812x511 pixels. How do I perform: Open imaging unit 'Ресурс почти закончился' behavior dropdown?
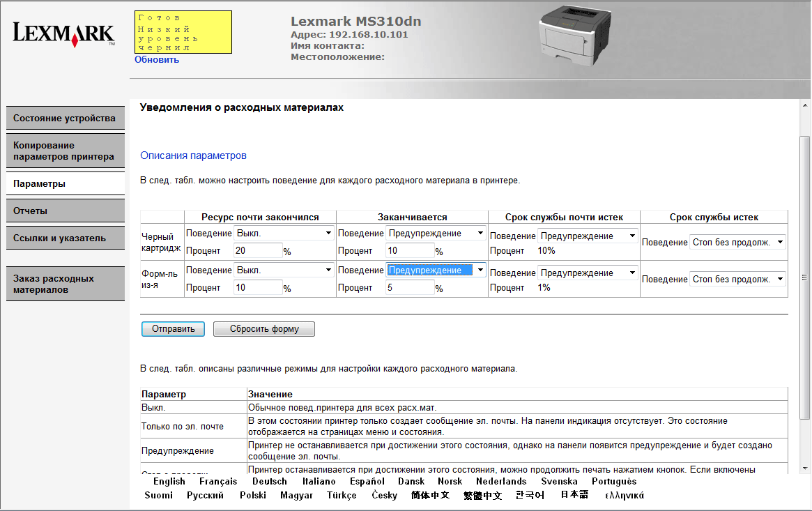point(284,270)
